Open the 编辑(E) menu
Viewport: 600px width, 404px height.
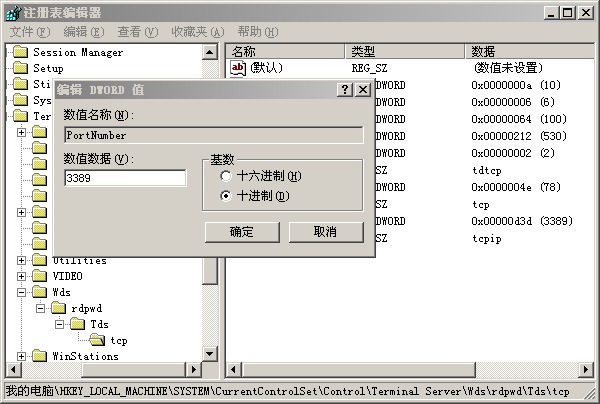84,32
